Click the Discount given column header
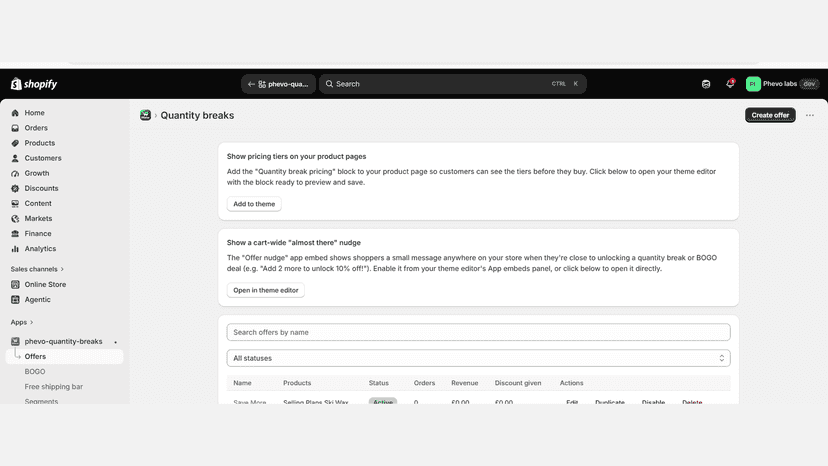The height and width of the screenshot is (466, 828). point(518,383)
